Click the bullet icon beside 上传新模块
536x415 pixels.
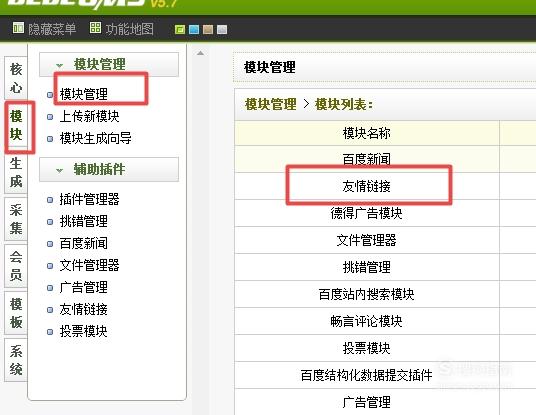point(50,117)
